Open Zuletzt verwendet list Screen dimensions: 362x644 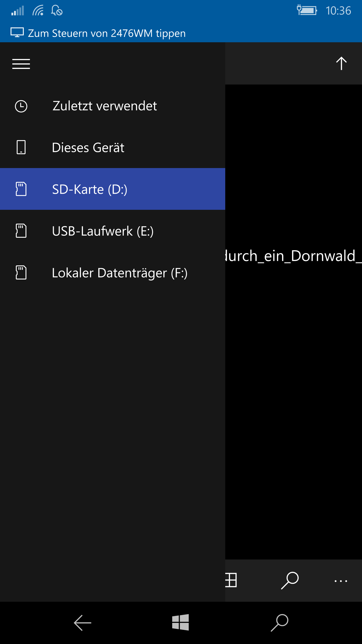click(113, 106)
